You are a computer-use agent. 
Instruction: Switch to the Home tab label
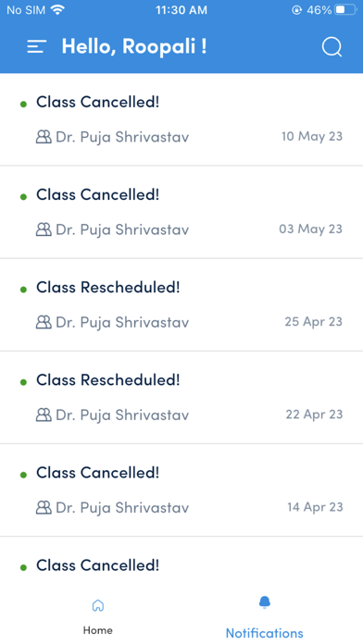[98, 630]
